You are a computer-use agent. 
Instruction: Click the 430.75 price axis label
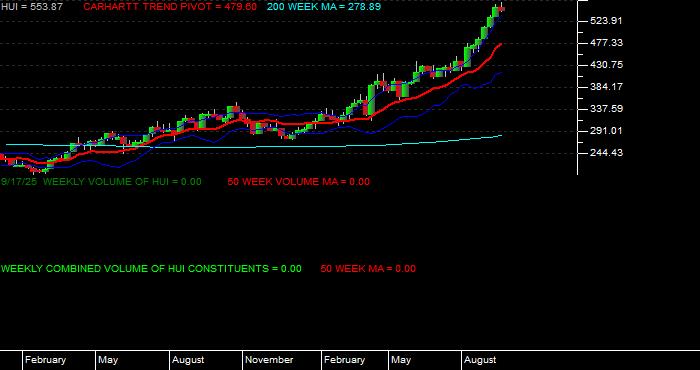tap(606, 65)
